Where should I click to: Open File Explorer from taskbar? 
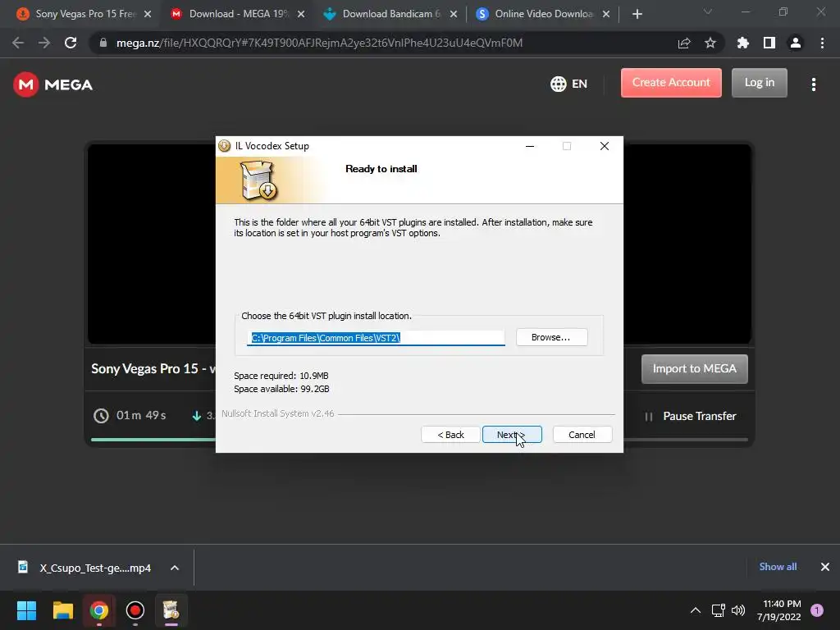62,610
